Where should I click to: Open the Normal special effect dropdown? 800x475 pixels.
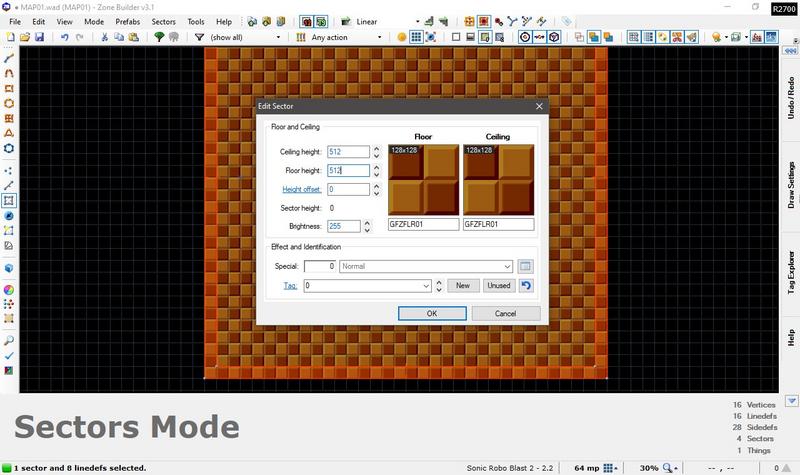pos(508,266)
